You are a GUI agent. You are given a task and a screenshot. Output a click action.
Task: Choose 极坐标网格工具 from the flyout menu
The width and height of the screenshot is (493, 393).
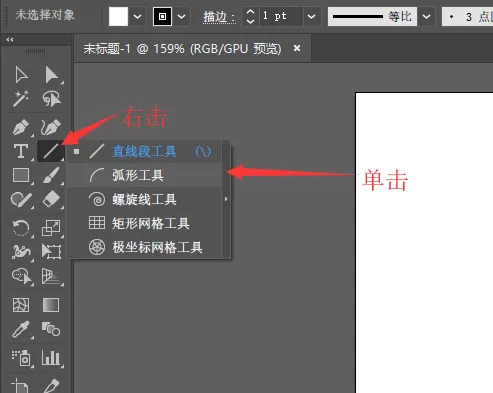click(x=144, y=248)
